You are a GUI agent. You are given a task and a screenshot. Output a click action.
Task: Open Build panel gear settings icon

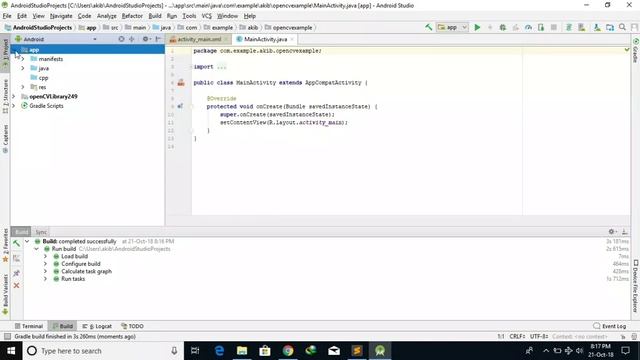click(x=612, y=231)
